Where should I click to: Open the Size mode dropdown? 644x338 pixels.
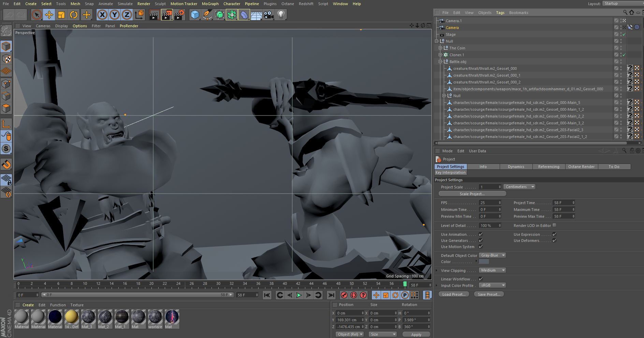tap(383, 334)
